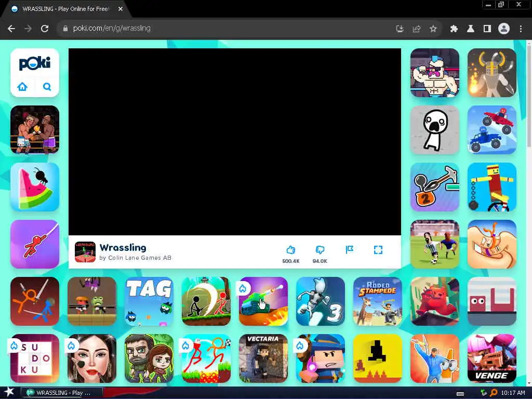
Task: Open the Vectaria game thumbnail
Action: 263,358
